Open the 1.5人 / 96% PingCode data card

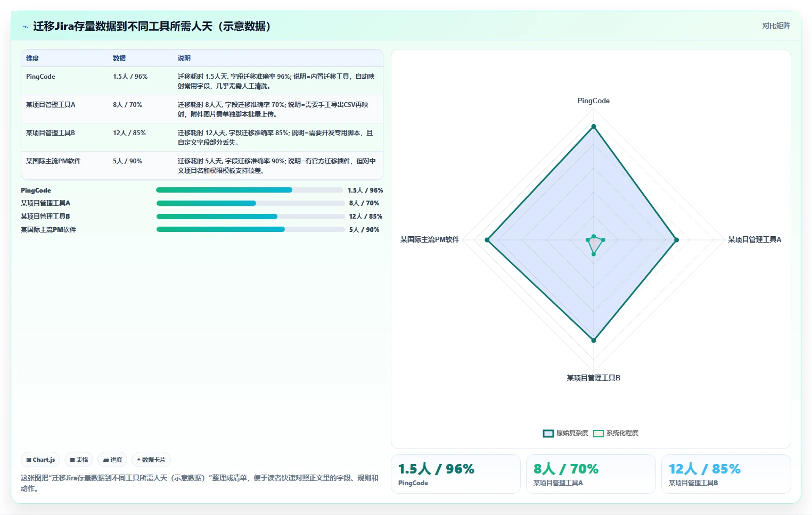click(x=456, y=474)
